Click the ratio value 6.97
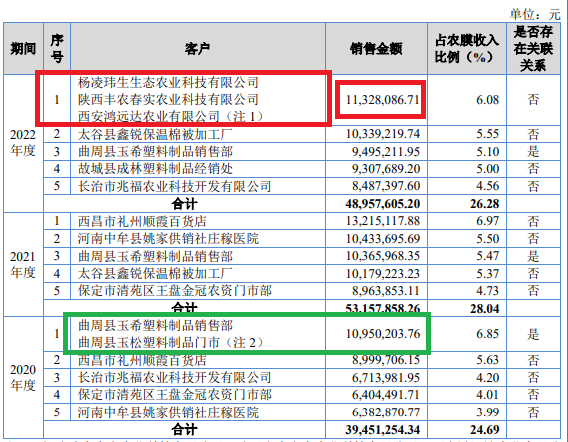Screen dimensions: 568x442 (487, 221)
